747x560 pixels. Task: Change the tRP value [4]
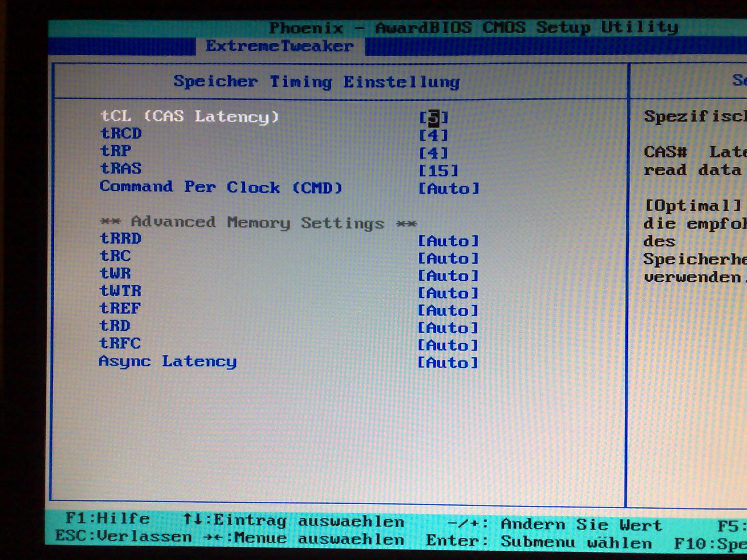click(x=433, y=153)
